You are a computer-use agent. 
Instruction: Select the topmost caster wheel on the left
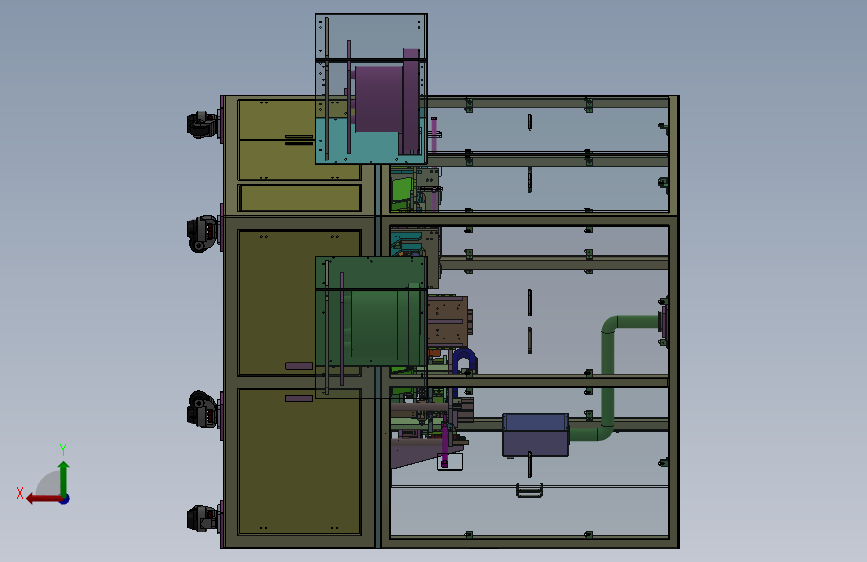click(x=202, y=124)
